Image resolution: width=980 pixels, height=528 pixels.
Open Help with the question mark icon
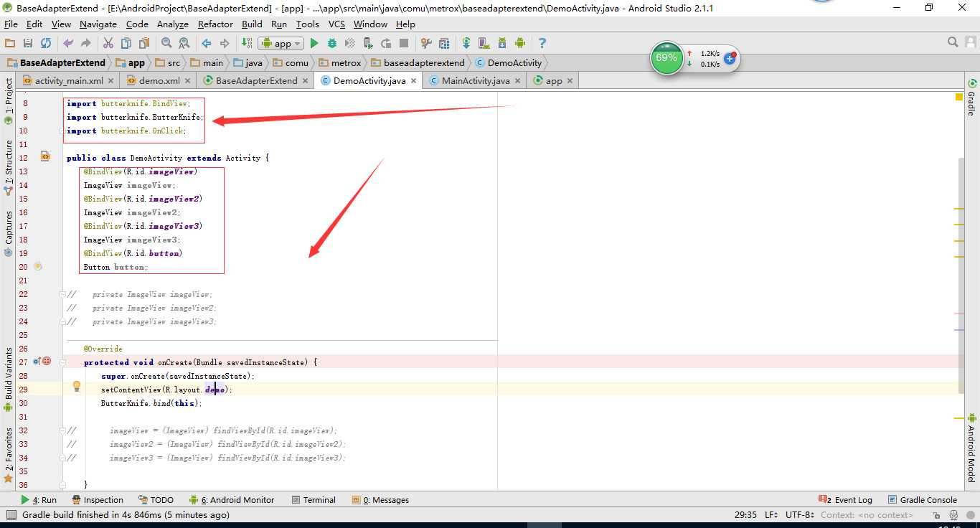point(542,44)
